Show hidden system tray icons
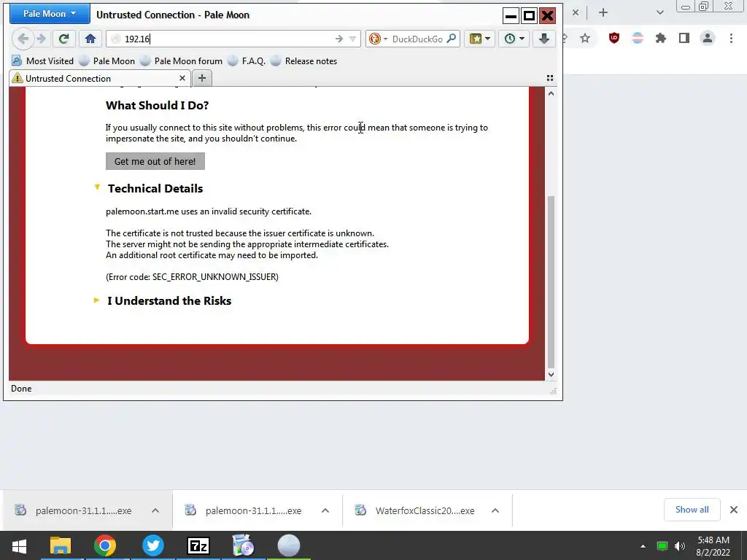747x560 pixels. coord(643,546)
